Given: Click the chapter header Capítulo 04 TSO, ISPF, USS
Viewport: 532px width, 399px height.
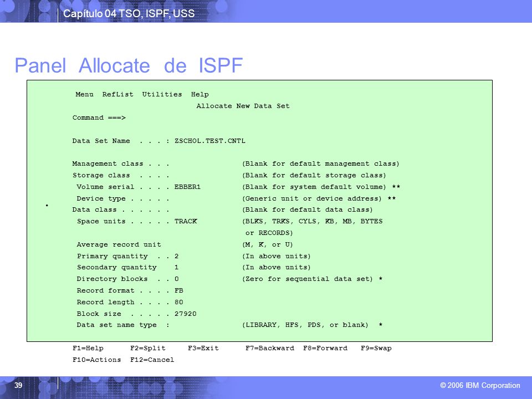Looking at the screenshot, I should pos(129,13).
